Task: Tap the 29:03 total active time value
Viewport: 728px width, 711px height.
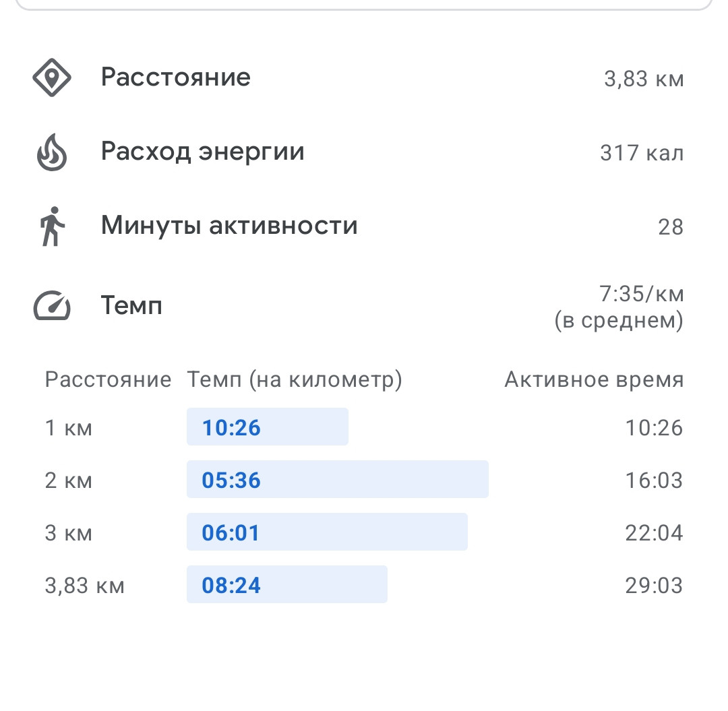Action: tap(654, 585)
